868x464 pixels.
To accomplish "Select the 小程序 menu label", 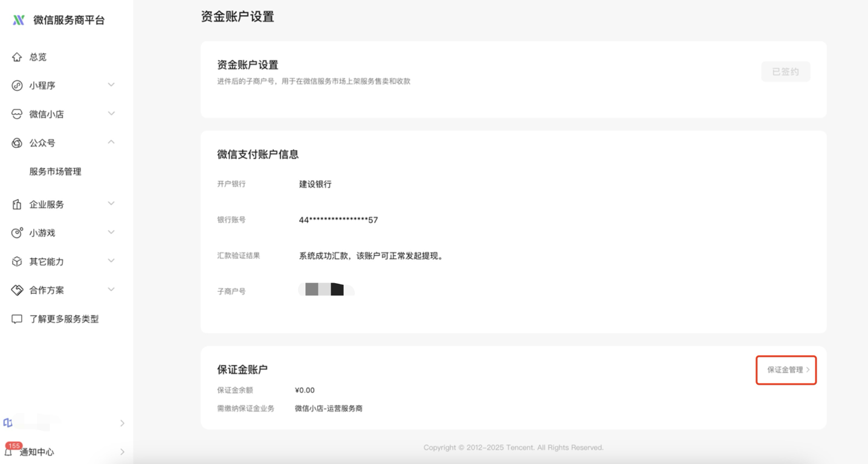I will click(x=42, y=85).
